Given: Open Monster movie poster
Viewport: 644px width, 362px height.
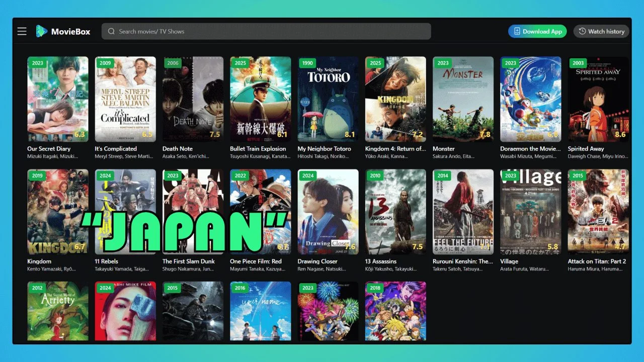Looking at the screenshot, I should 463,99.
